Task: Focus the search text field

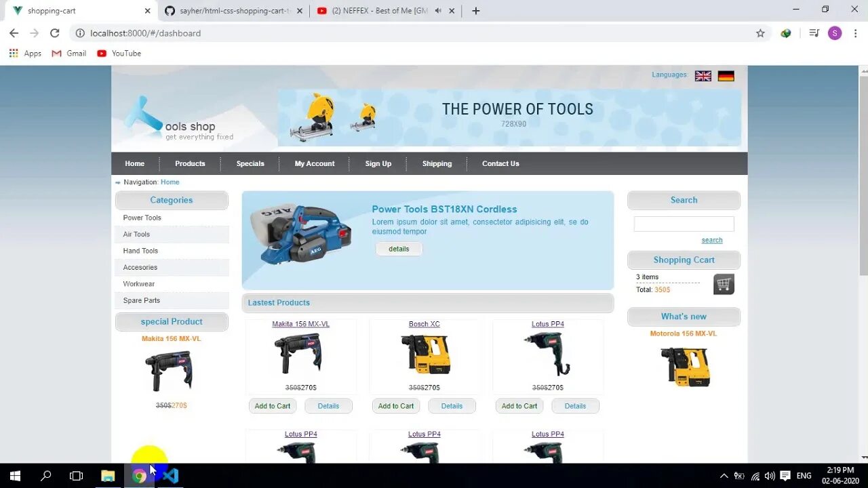Action: click(x=684, y=224)
